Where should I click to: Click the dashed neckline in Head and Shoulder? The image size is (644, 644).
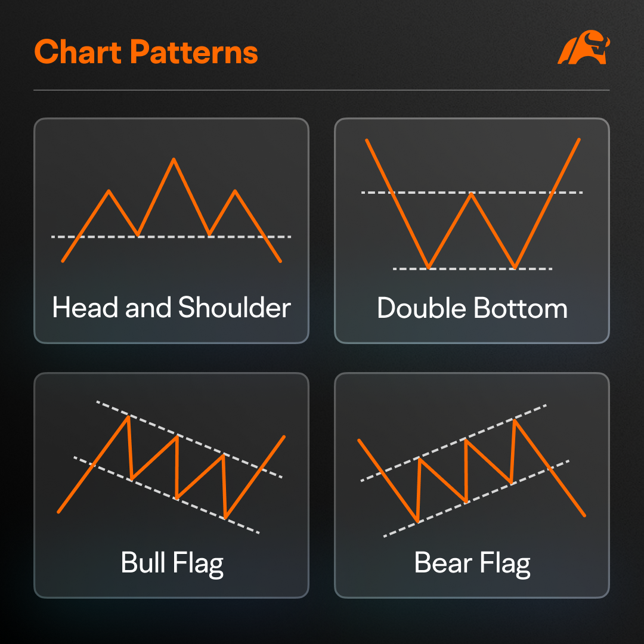pos(171,237)
